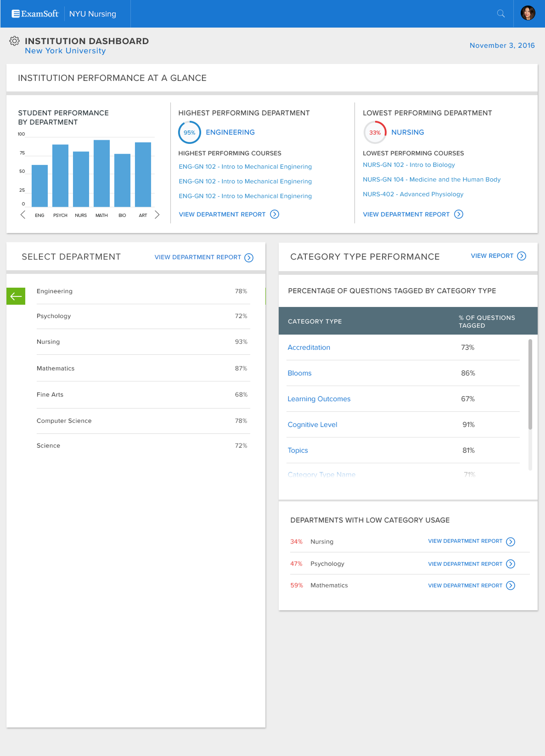The image size is (545, 756).
Task: Click View Report for category type performance
Action: point(492,256)
